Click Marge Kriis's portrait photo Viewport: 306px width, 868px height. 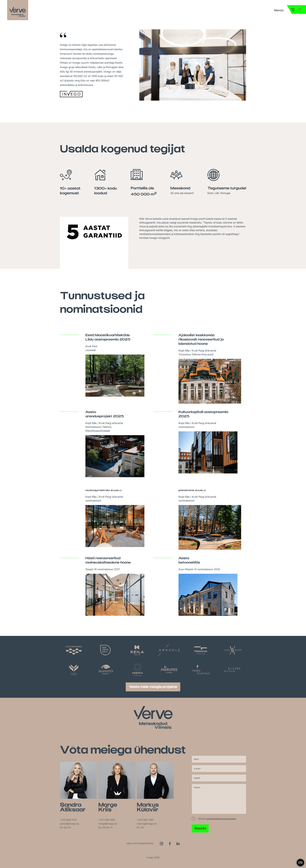[117, 780]
